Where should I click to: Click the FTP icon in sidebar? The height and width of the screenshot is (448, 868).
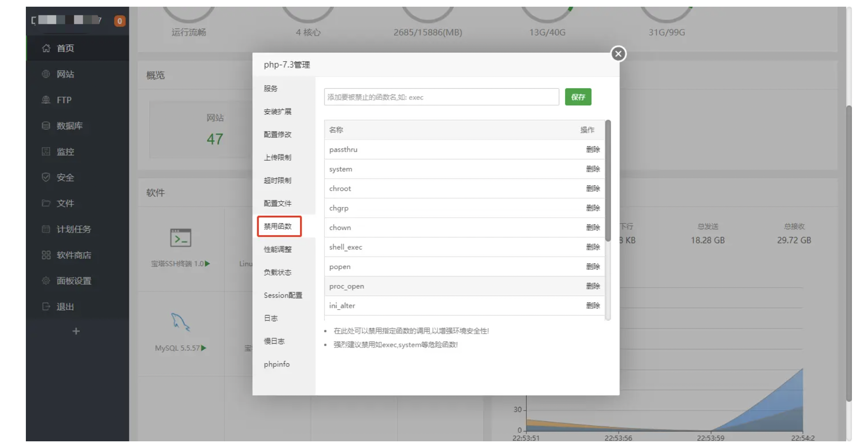point(46,100)
